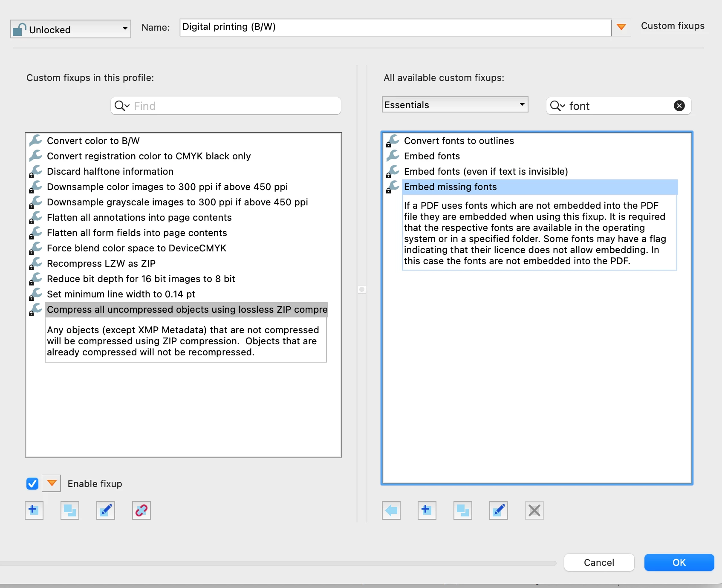The image size is (722, 588).
Task: Click the wrench icon next to Convert color to B/W
Action: (x=36, y=140)
